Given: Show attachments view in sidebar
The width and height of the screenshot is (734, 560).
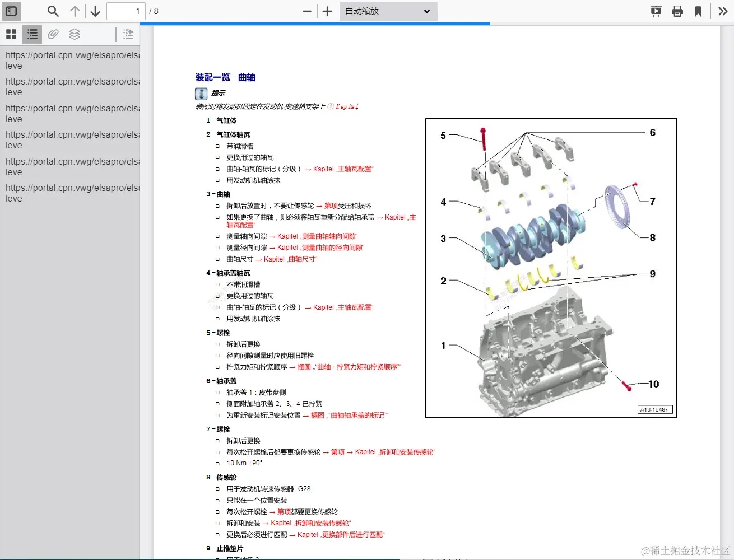Looking at the screenshot, I should tap(53, 34).
